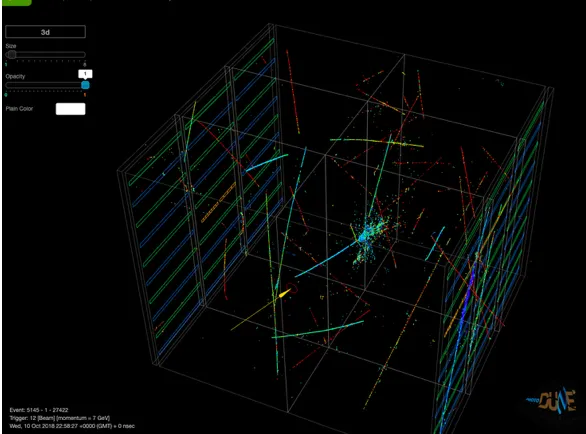Viewport: 586px width, 434px height.
Task: Click the Event 5145 info text
Action: (39, 410)
